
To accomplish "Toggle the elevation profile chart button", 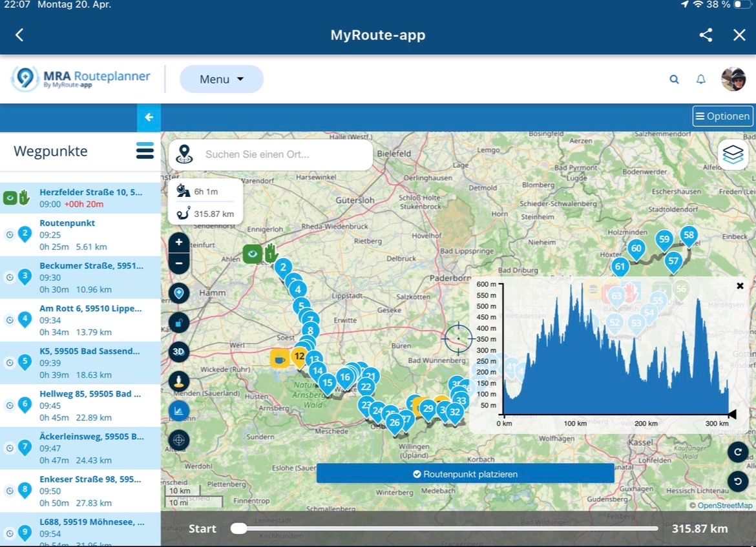I will (179, 411).
